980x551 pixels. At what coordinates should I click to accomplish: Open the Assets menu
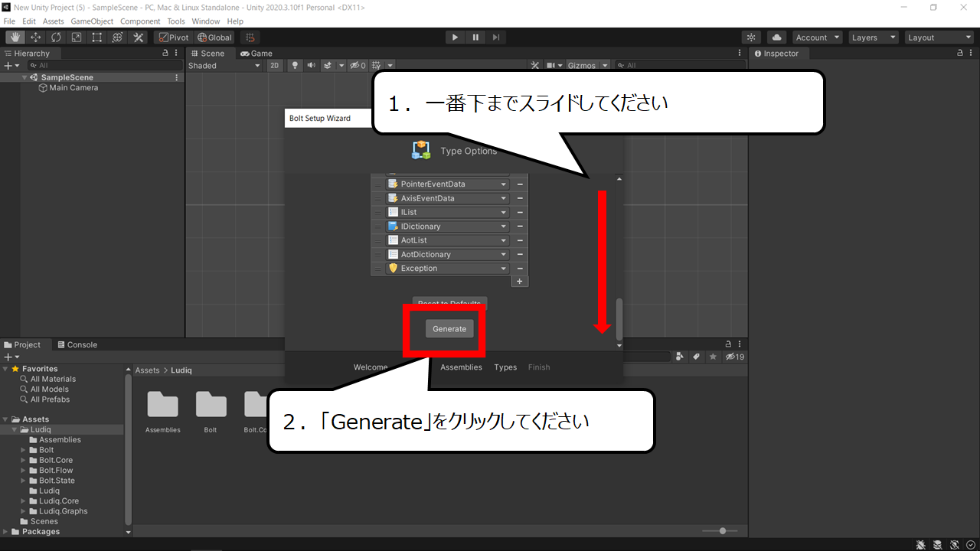coord(54,21)
